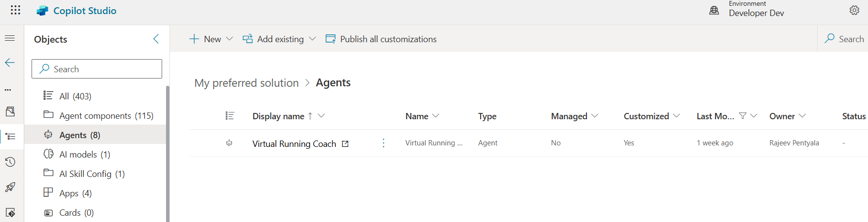
Task: Select Agent components in Objects list
Action: pyautogui.click(x=106, y=116)
